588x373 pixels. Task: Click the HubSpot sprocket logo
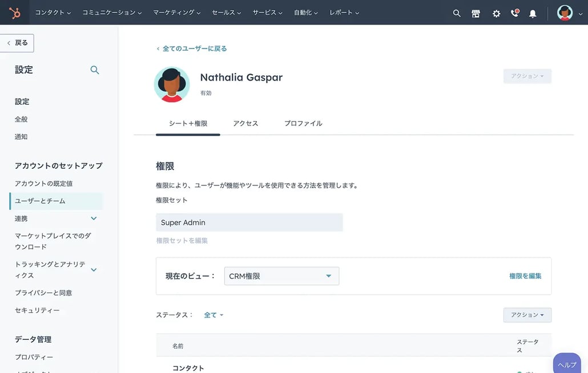(x=15, y=13)
